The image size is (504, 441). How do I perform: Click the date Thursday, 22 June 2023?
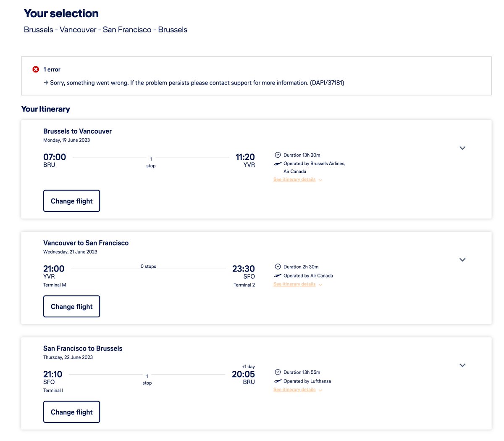coord(68,357)
